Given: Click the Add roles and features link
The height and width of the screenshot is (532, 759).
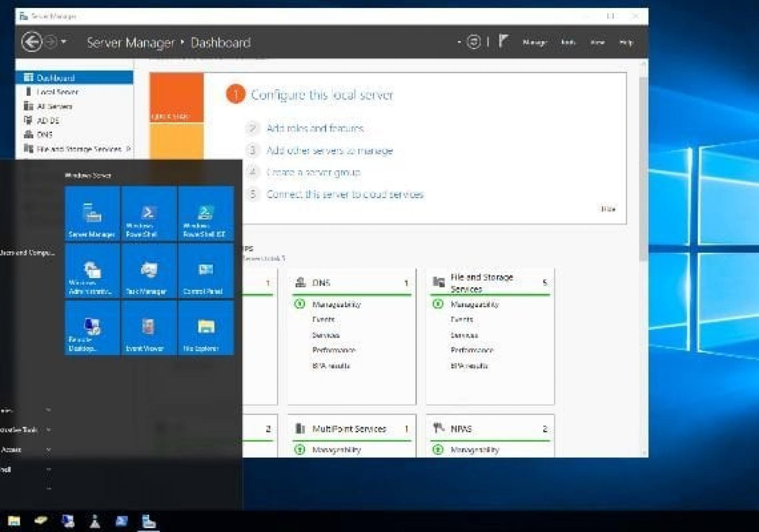Looking at the screenshot, I should pyautogui.click(x=315, y=128).
